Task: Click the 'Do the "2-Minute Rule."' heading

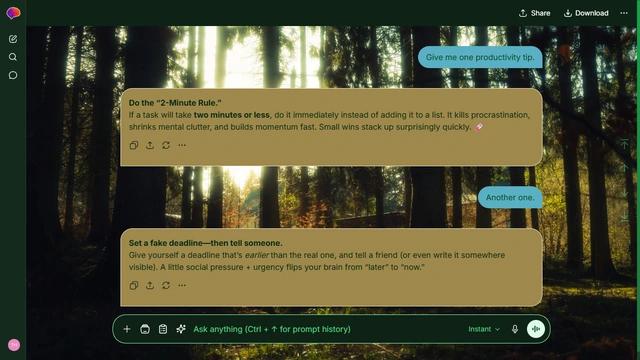Action: [175, 103]
